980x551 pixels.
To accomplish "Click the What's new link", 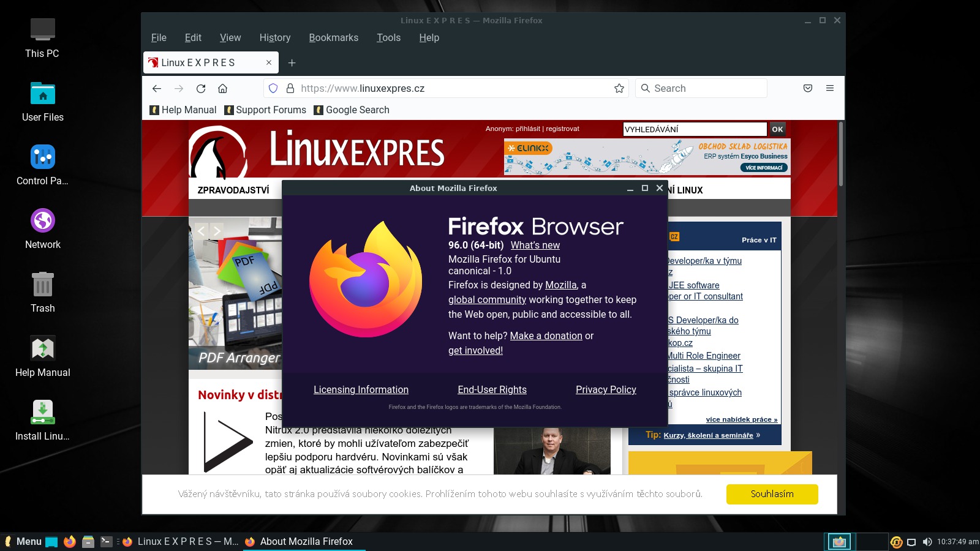I will pyautogui.click(x=535, y=245).
